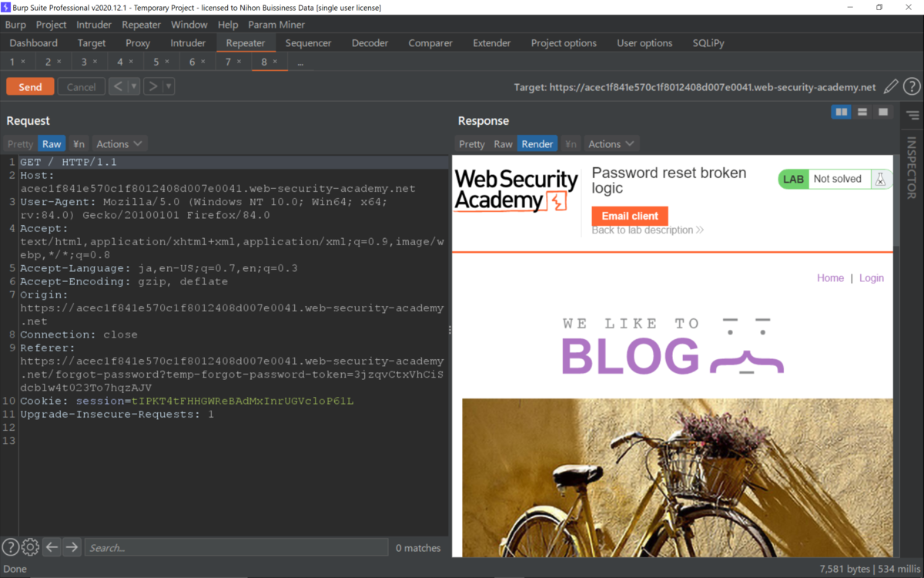Switch to the SQLiPy tab

(x=708, y=43)
